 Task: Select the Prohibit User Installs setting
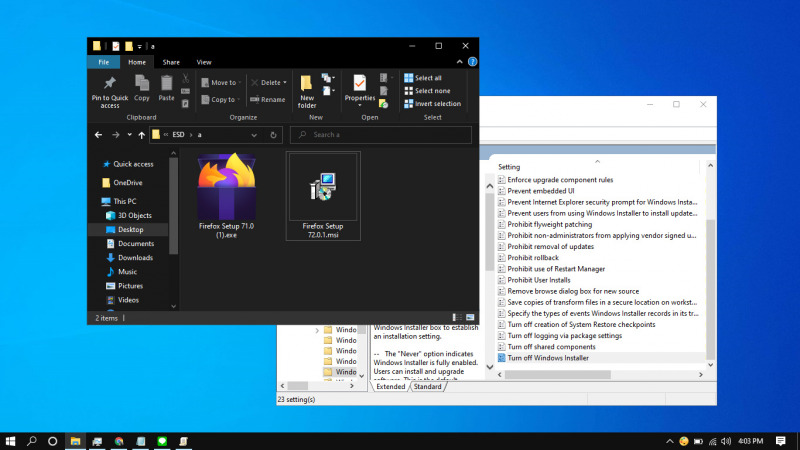[539, 280]
